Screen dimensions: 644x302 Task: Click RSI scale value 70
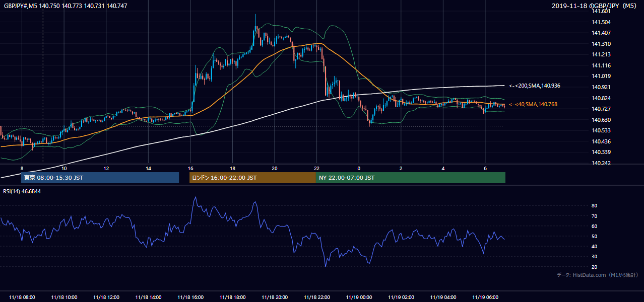595,216
